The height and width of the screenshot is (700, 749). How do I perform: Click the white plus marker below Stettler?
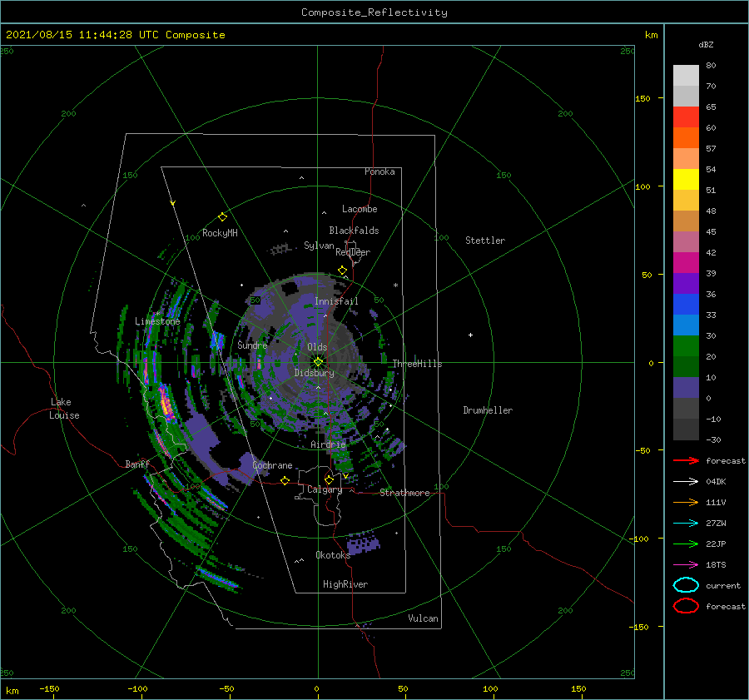(470, 335)
